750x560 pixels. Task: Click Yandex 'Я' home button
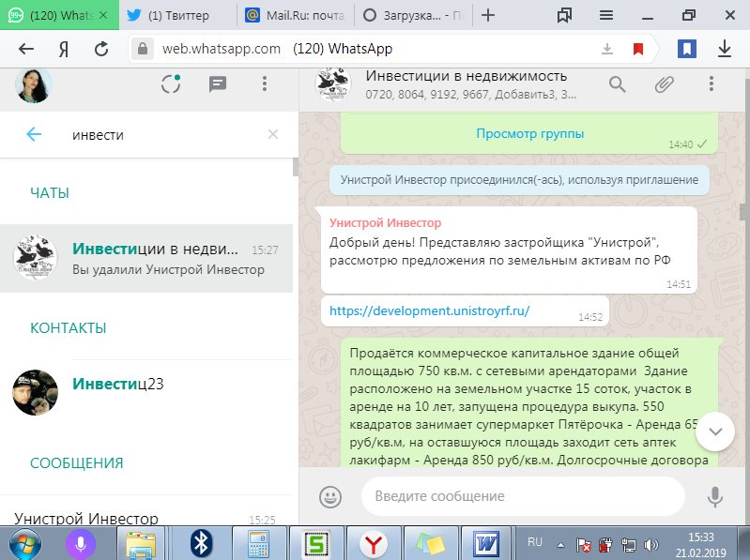pos(64,49)
